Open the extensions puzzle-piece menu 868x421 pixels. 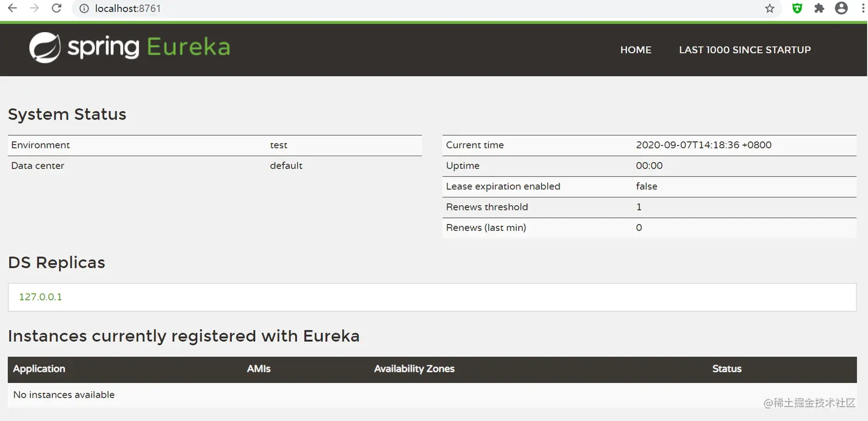pyautogui.click(x=819, y=8)
